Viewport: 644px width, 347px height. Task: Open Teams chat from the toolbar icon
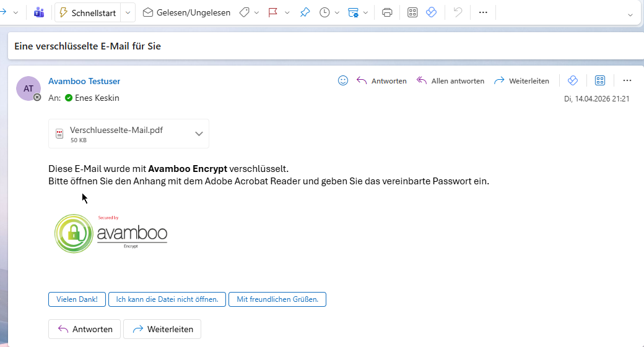39,13
